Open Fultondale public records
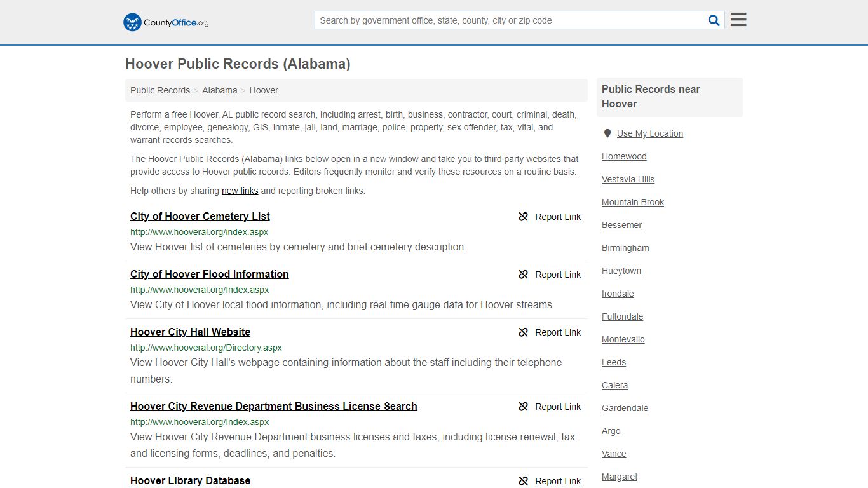 pos(622,316)
